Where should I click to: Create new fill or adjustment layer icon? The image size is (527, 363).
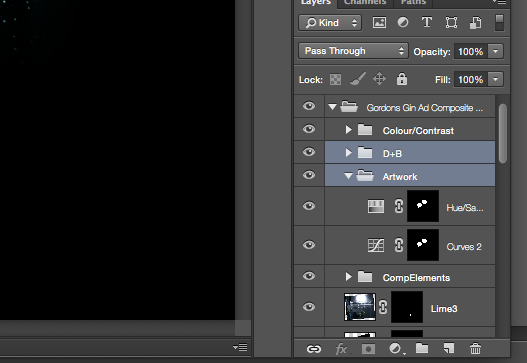(x=397, y=349)
